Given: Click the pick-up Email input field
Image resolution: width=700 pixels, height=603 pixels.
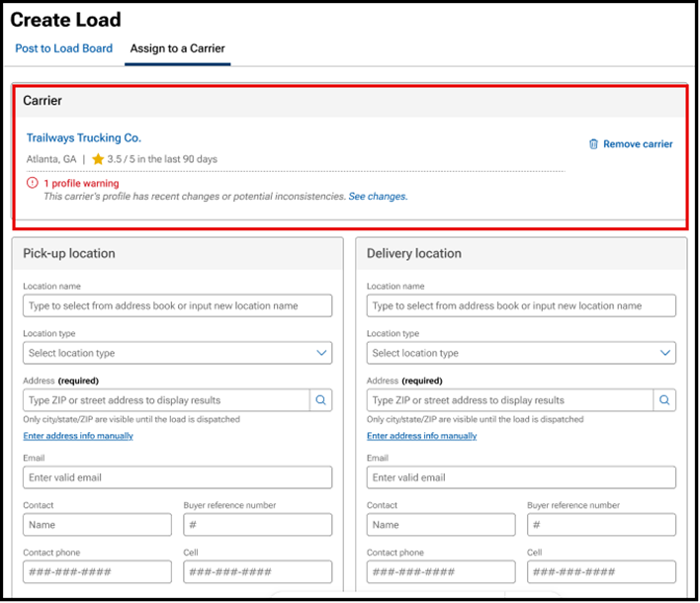Looking at the screenshot, I should tap(178, 477).
